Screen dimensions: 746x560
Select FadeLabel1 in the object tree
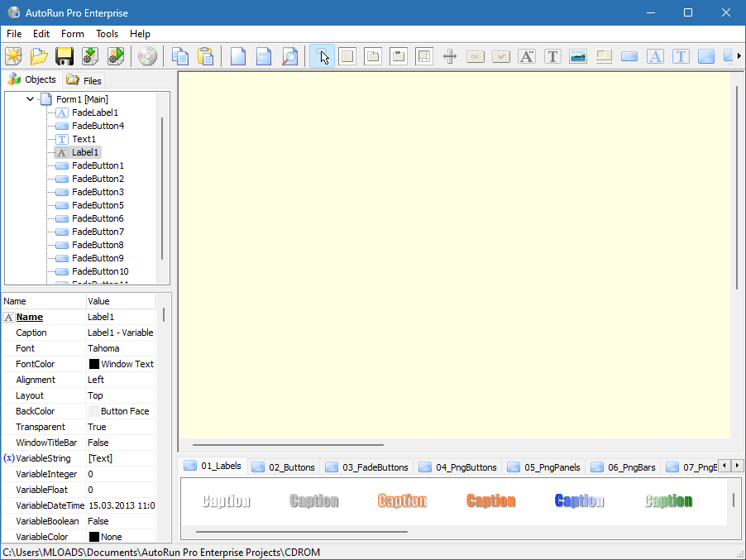94,112
